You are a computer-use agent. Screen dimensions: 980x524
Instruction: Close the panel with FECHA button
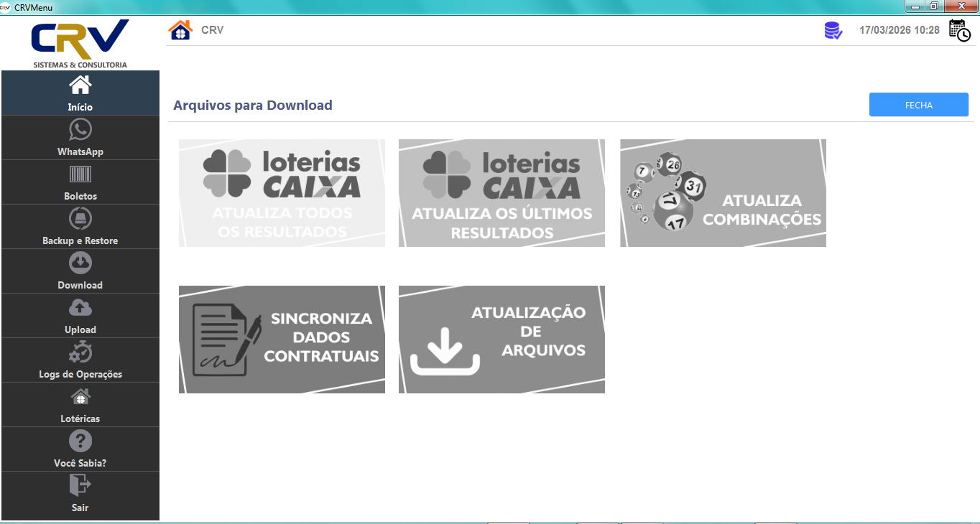point(919,105)
